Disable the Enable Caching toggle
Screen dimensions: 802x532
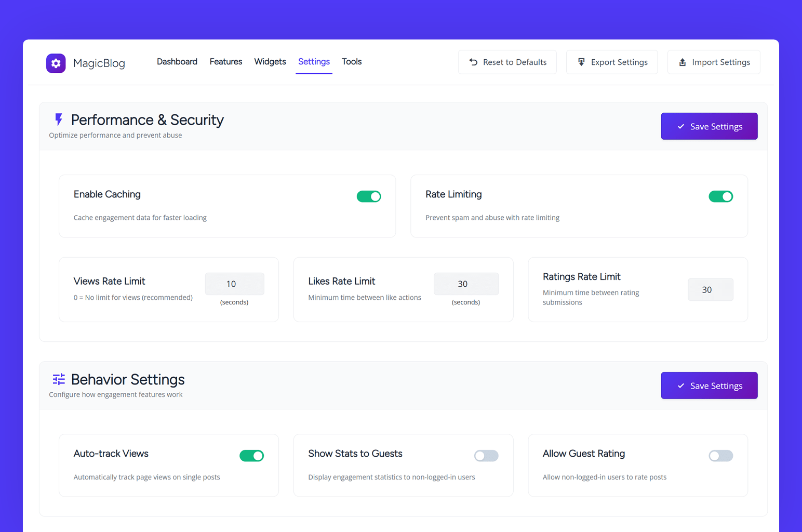pos(369,196)
